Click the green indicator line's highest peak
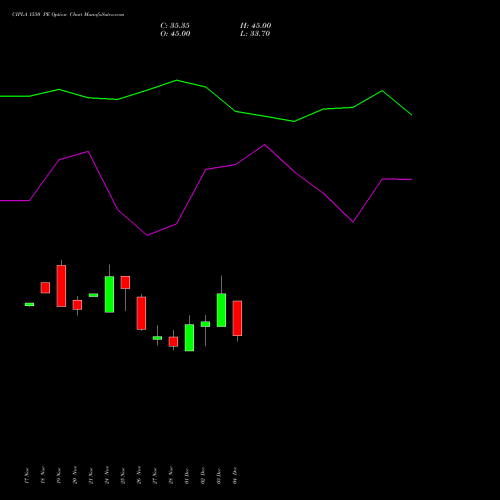This screenshot has height=500, width=500. [177, 80]
